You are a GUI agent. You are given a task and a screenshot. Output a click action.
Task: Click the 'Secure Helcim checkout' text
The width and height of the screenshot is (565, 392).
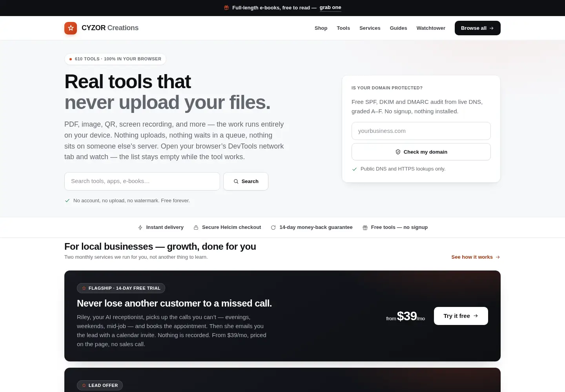(231, 227)
